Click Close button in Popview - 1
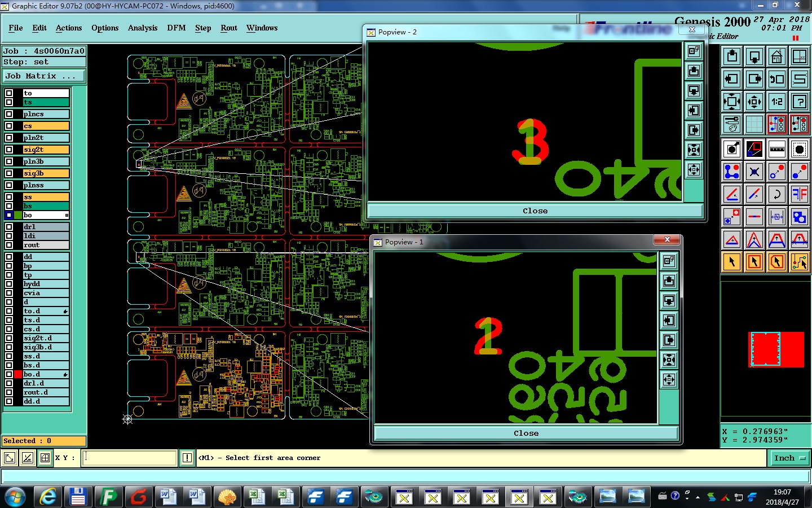Screen dimensions: 812x508 click(x=526, y=433)
